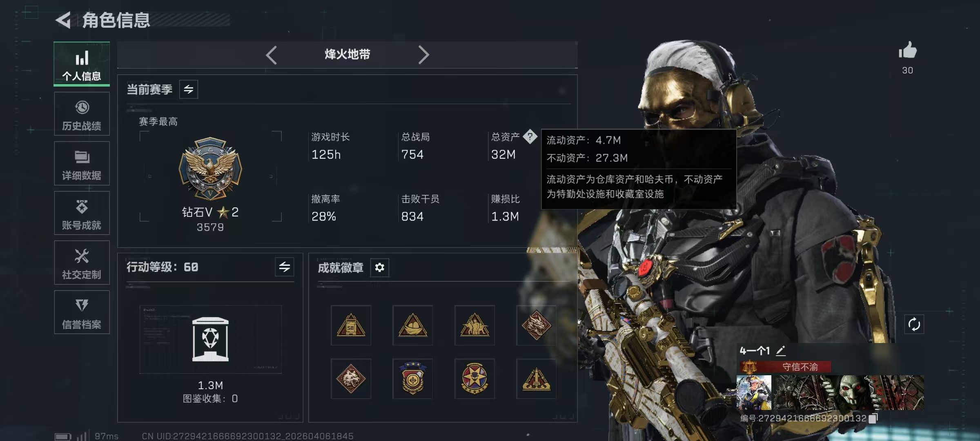The image size is (980, 441).
Task: Toggle the 当前赛季 season switch button
Action: click(189, 89)
